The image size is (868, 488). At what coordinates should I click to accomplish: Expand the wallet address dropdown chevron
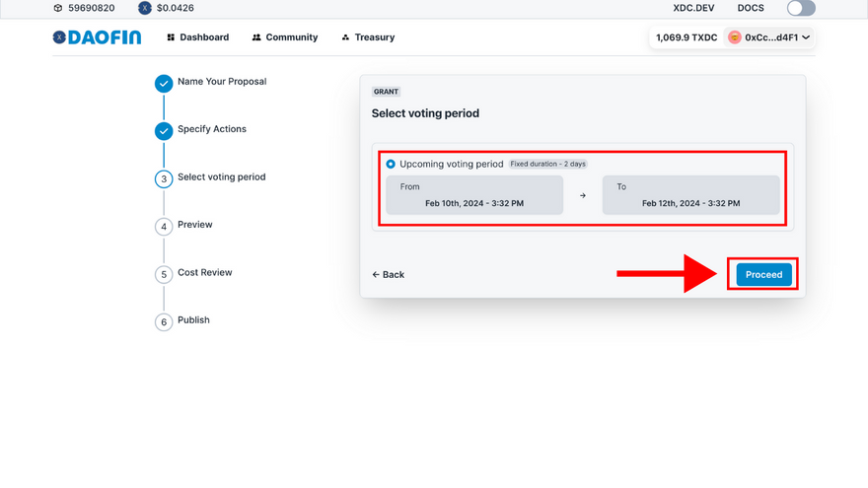pyautogui.click(x=806, y=37)
